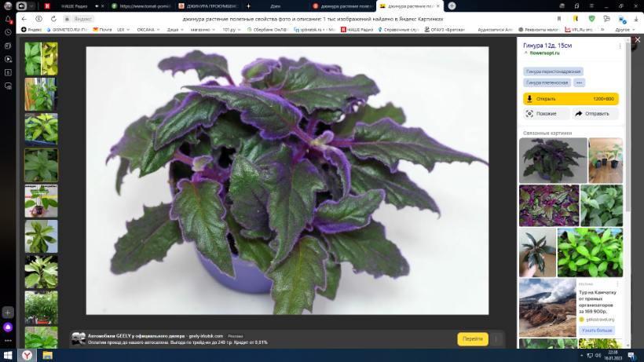Expand the магазино bookmarks folder
The height and width of the screenshot is (362, 644).
203,30
